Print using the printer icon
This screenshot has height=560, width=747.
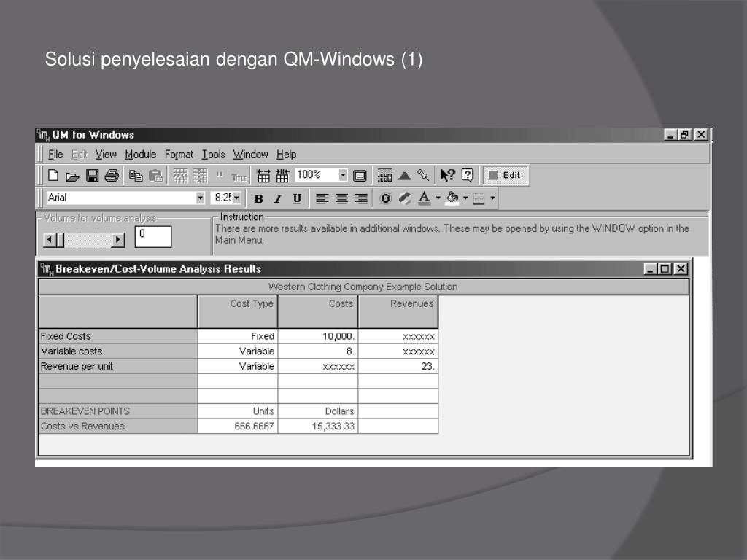[x=112, y=176]
